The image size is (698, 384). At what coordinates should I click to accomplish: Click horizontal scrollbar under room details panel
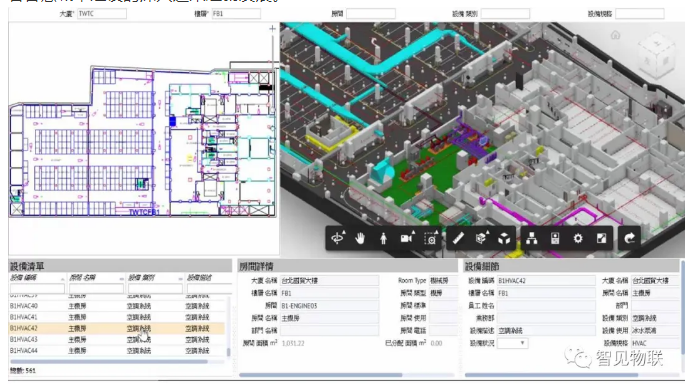coord(321,375)
